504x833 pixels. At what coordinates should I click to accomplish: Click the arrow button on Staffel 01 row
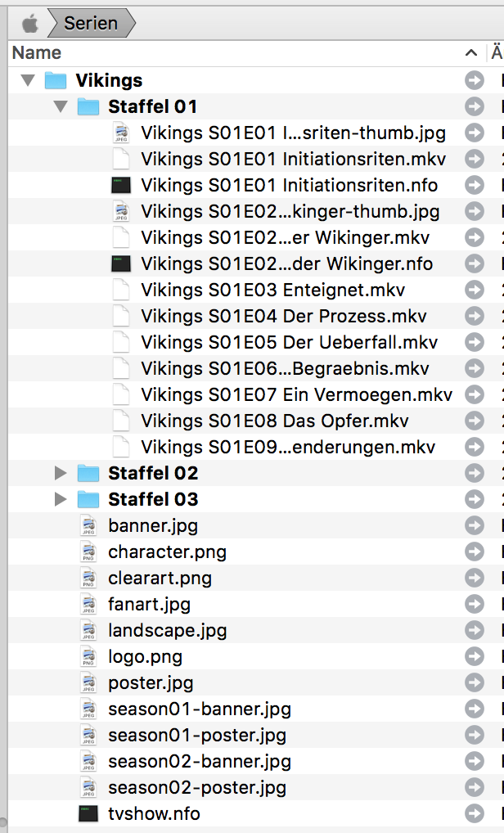click(475, 106)
